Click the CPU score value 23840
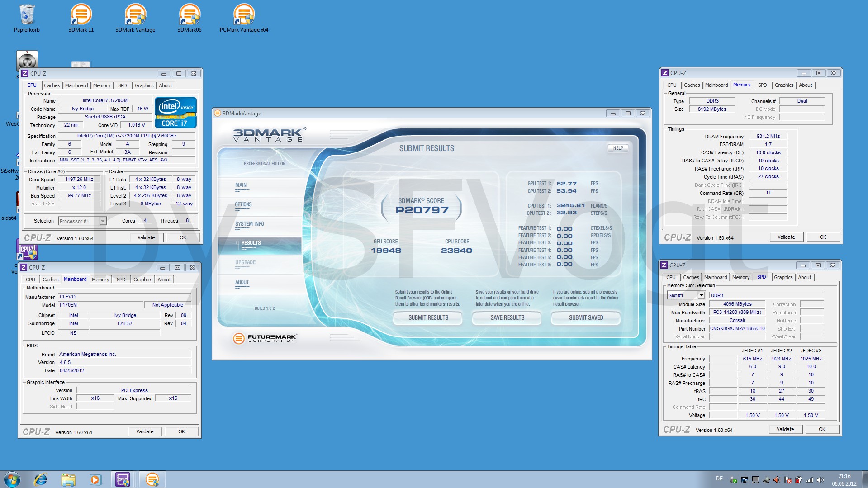 pos(456,251)
